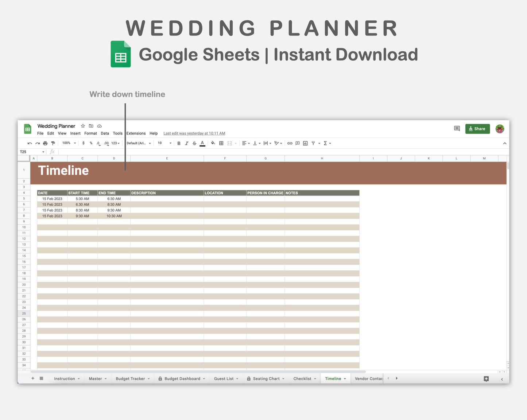Click the undo icon
Viewport: 527px width, 420px height.
pos(30,143)
